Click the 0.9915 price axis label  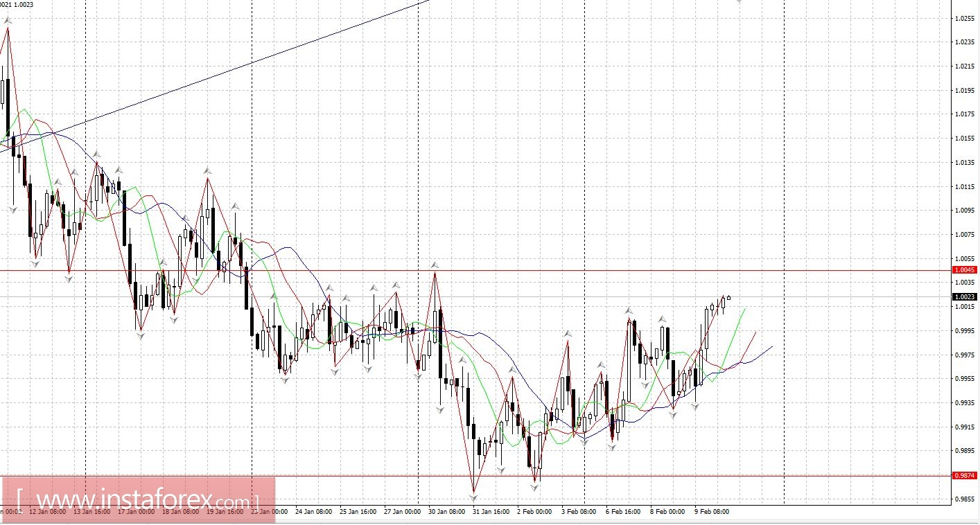point(964,427)
